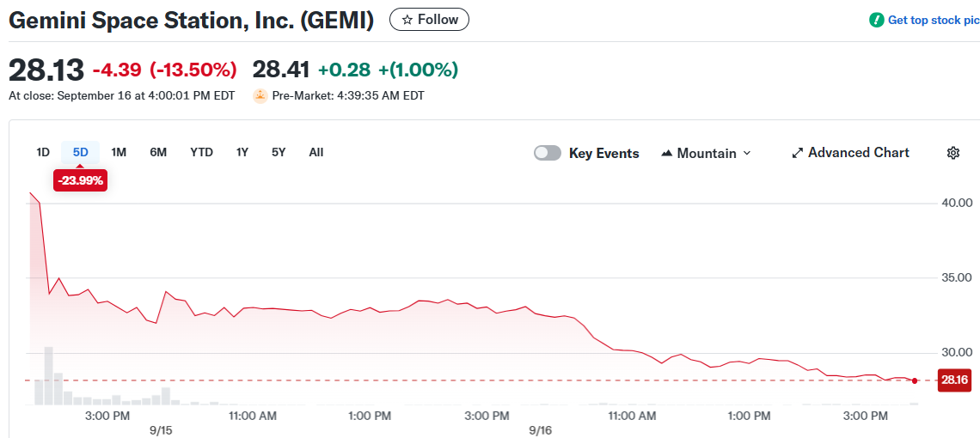Click the closing price 28.13
980x438 pixels.
[46, 70]
